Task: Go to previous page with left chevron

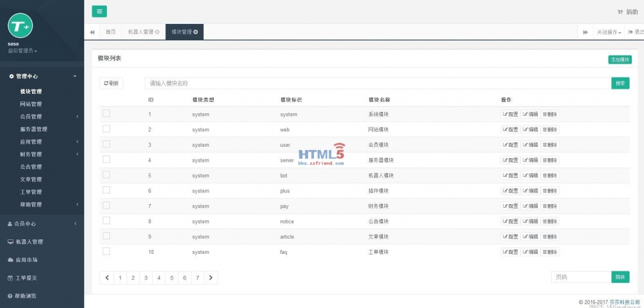Action: pos(107,277)
